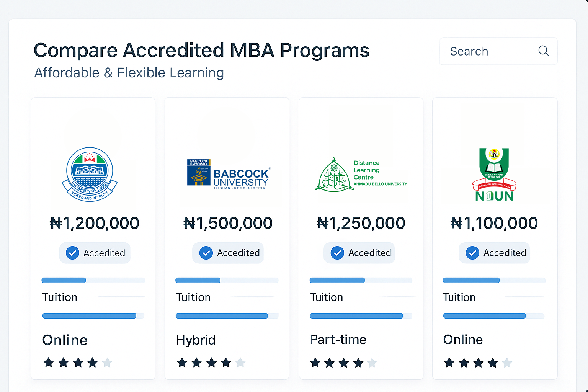Click the checkmark in Babcock's Accedited badge
This screenshot has height=392, width=588.
(206, 253)
